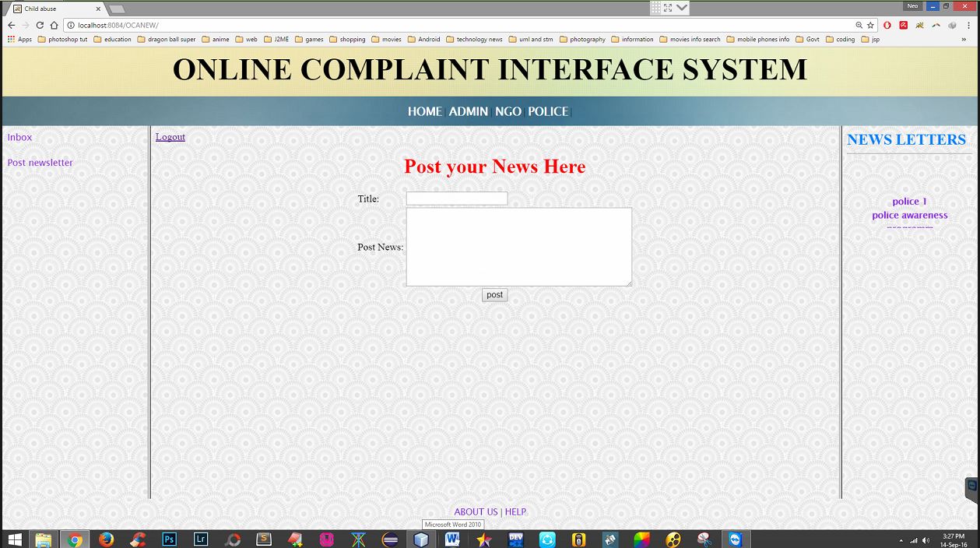Click the network signal tray icon
The height and width of the screenshot is (548, 980).
[914, 539]
